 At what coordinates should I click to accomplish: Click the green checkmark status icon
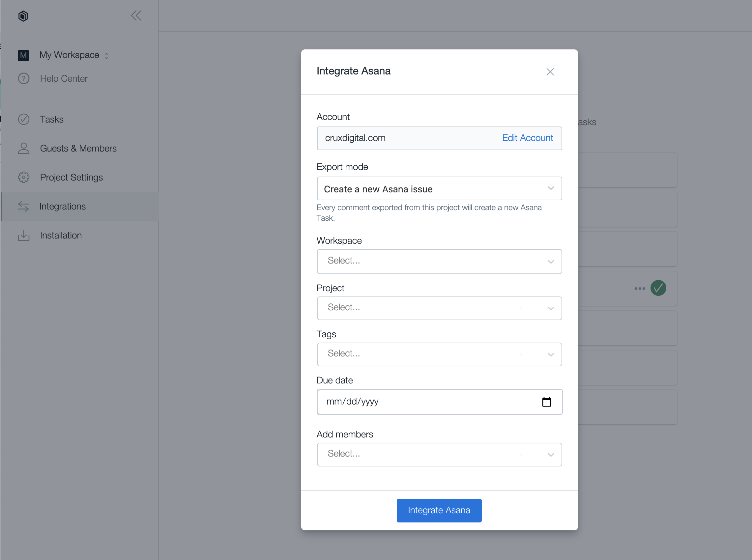658,288
